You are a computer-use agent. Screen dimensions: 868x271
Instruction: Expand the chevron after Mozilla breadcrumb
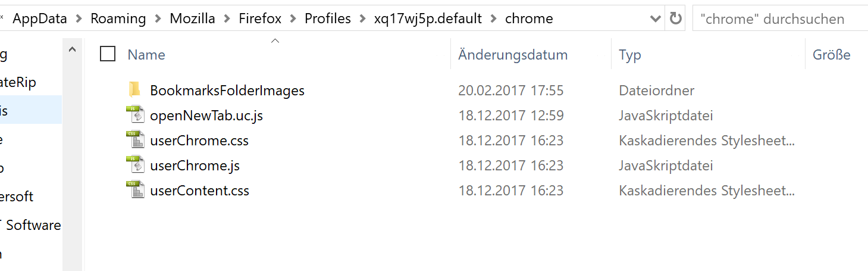[225, 18]
